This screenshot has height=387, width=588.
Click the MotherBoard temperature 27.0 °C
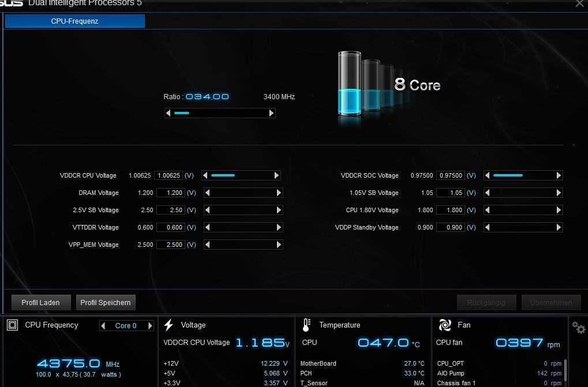(x=414, y=363)
